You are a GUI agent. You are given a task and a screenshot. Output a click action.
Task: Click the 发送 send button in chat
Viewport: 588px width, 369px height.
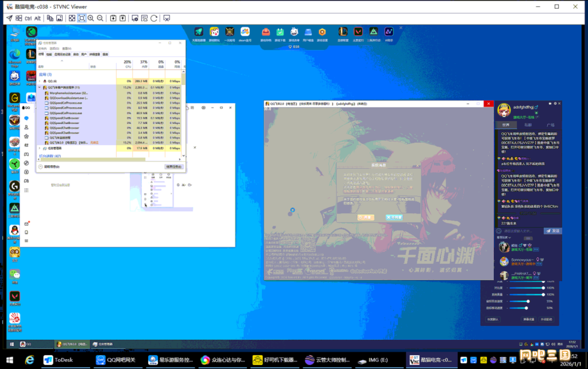551,231
